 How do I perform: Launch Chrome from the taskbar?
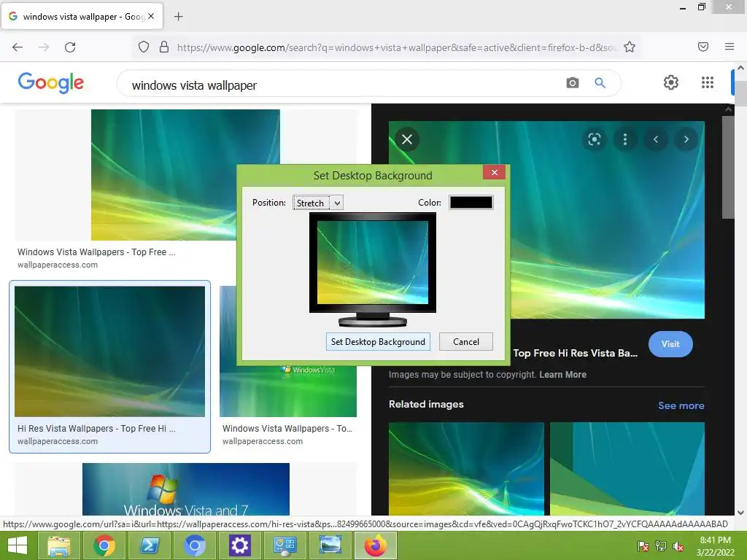[x=104, y=545]
